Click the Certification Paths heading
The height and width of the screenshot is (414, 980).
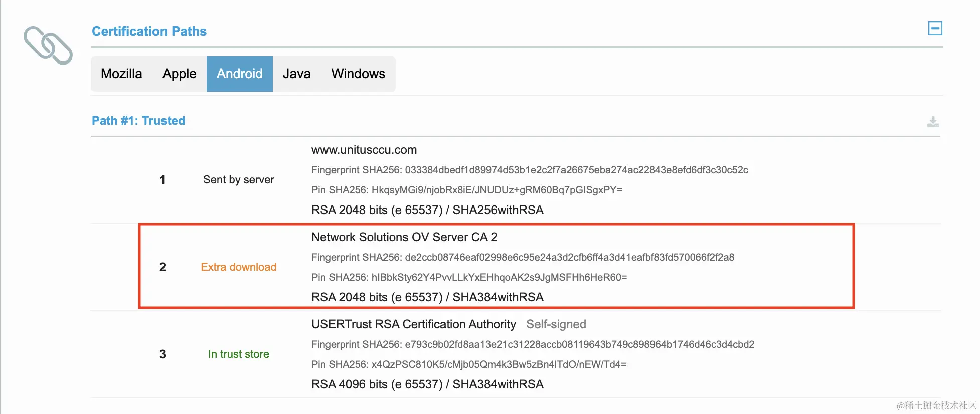click(x=149, y=31)
